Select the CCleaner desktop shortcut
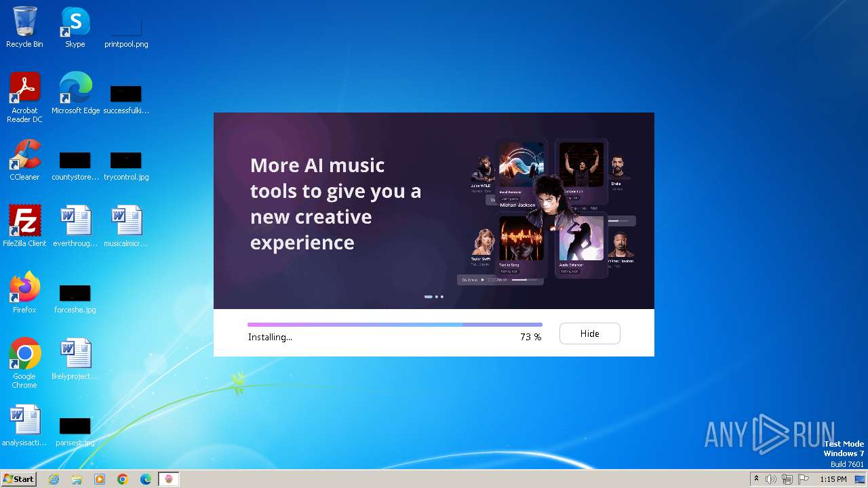The height and width of the screenshot is (488, 868). tap(24, 160)
